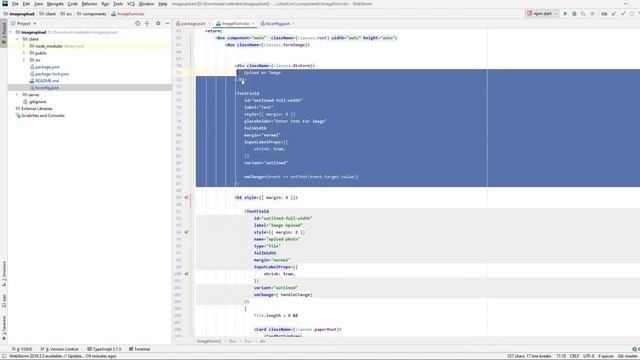Collapse the client folder arrow
This screenshot has width=640, height=360.
click(18, 39)
